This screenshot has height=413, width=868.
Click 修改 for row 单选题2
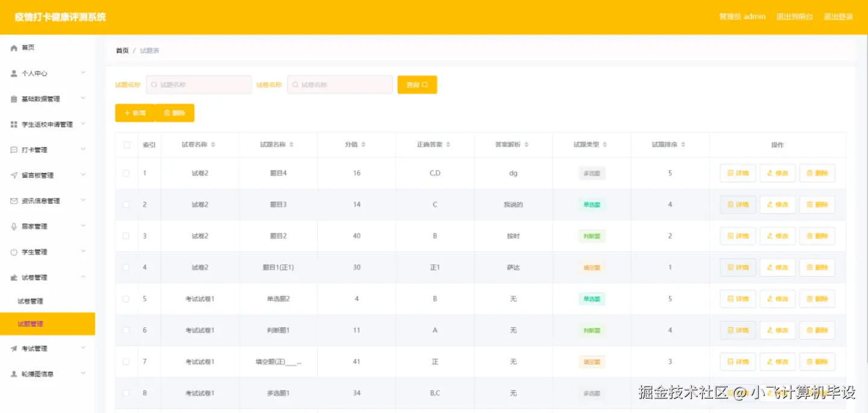[x=778, y=298]
